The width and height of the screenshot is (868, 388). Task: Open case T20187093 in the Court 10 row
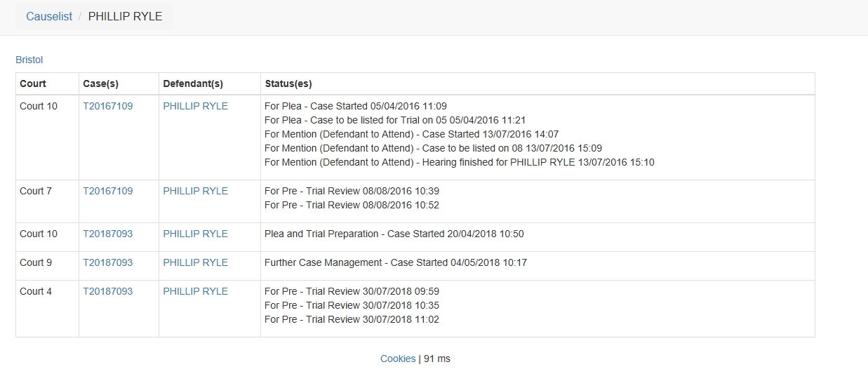[108, 234]
